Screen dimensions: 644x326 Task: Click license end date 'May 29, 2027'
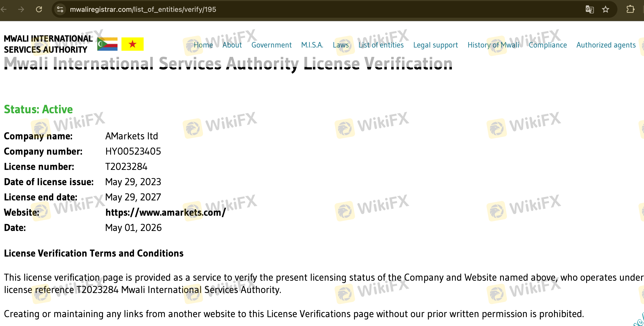tap(133, 197)
